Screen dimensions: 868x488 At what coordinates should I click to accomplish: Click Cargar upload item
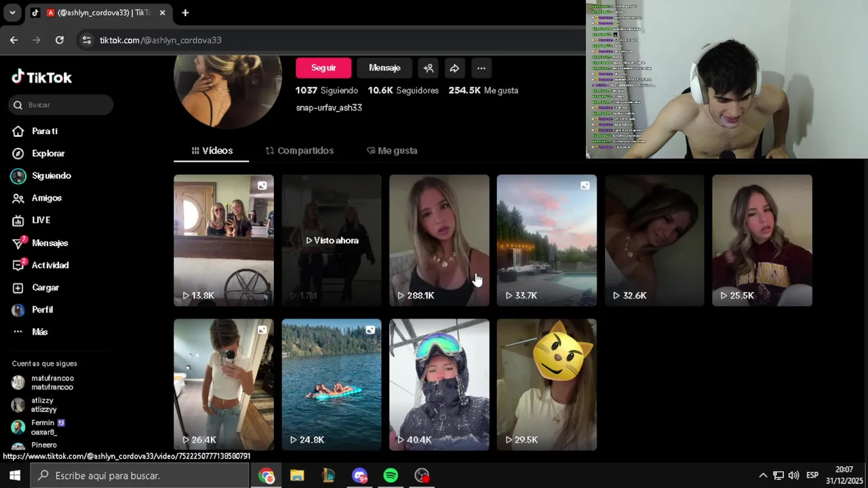[36, 287]
